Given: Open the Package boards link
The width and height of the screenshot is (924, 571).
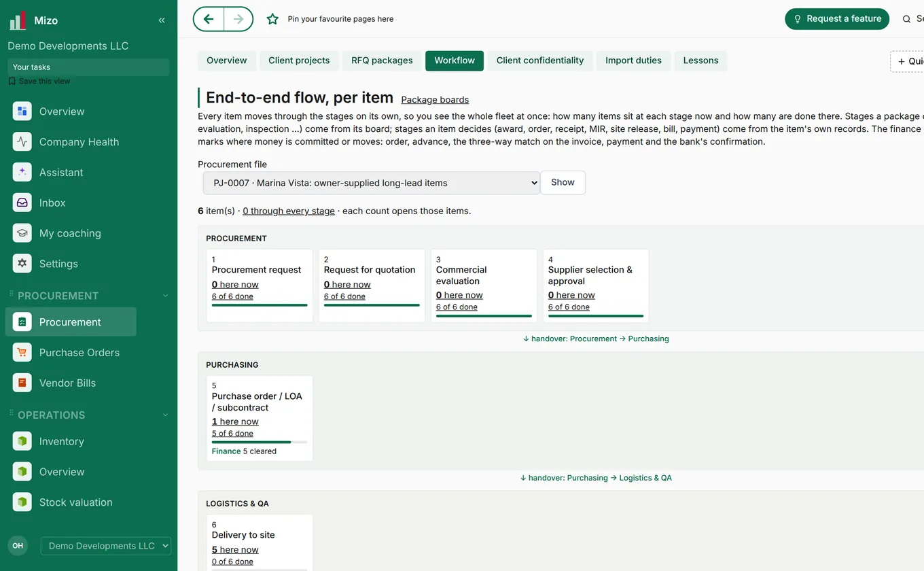Looking at the screenshot, I should pyautogui.click(x=435, y=100).
